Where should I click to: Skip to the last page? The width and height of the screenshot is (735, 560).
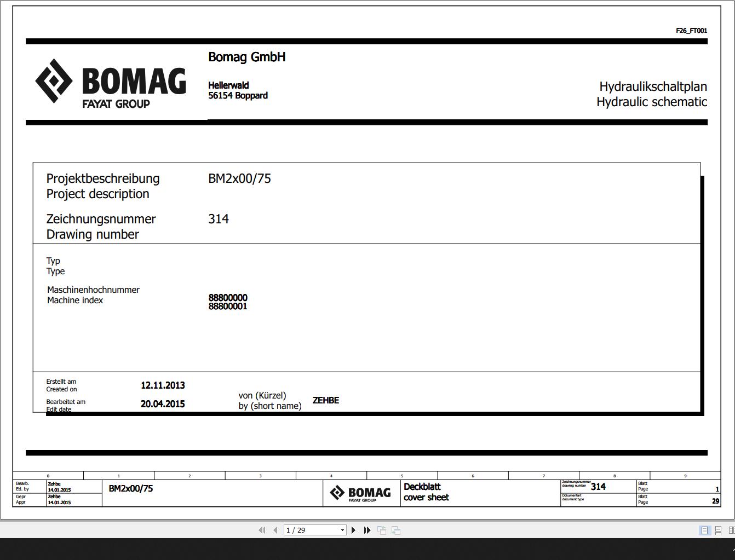(367, 530)
